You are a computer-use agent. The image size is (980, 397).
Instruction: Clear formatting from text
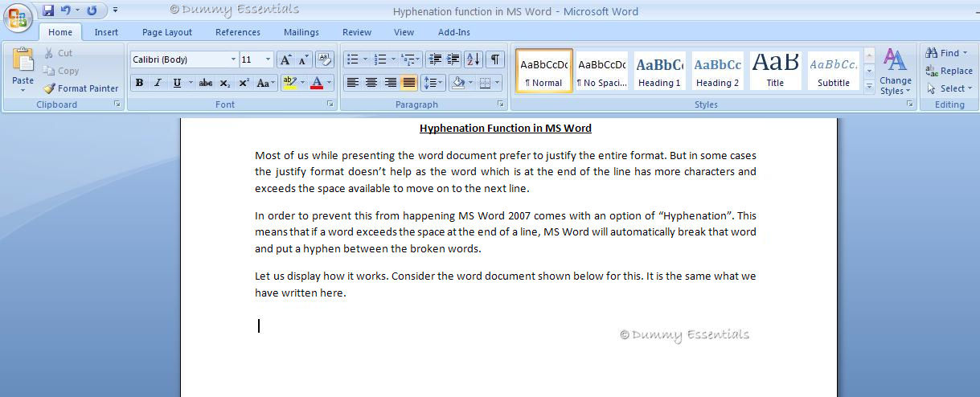(x=325, y=59)
